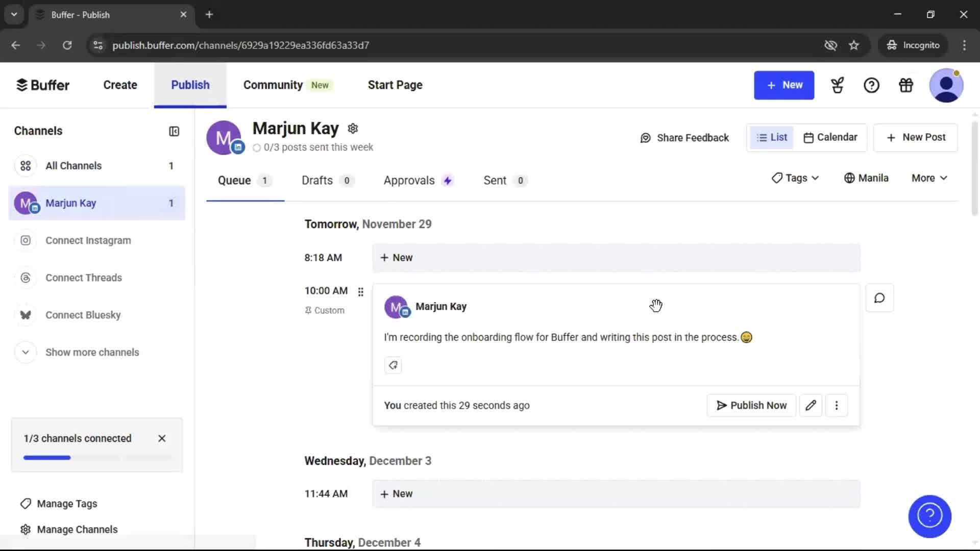Switch to Calendar view

click(830, 137)
